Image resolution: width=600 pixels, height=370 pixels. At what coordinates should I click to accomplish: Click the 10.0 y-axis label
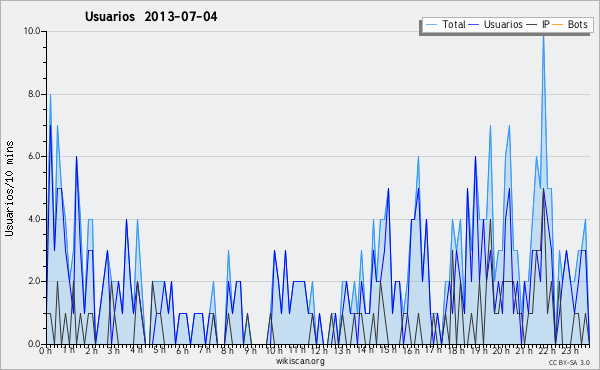tap(32, 31)
